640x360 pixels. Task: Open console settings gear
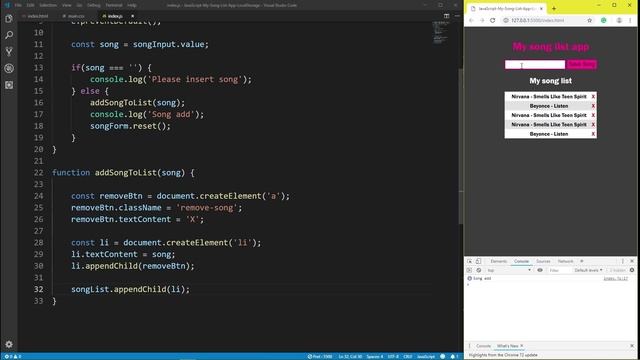point(632,270)
